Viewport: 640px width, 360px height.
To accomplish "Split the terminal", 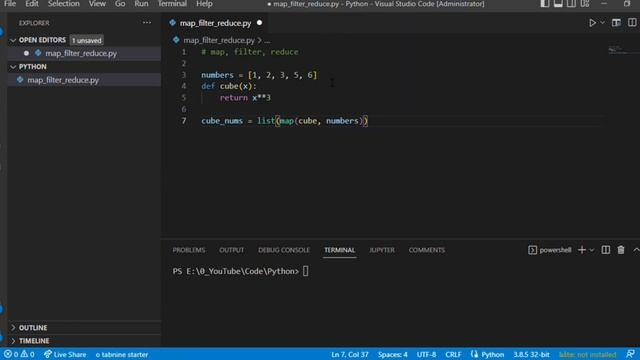I will tap(606, 250).
